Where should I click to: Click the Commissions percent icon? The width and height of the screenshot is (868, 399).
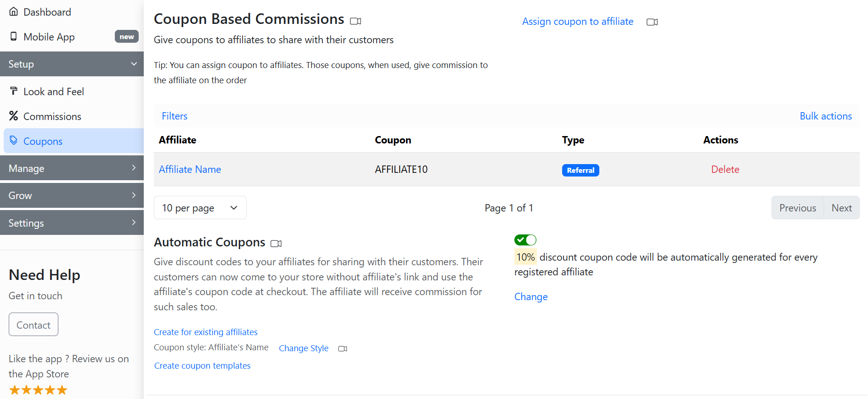14,116
